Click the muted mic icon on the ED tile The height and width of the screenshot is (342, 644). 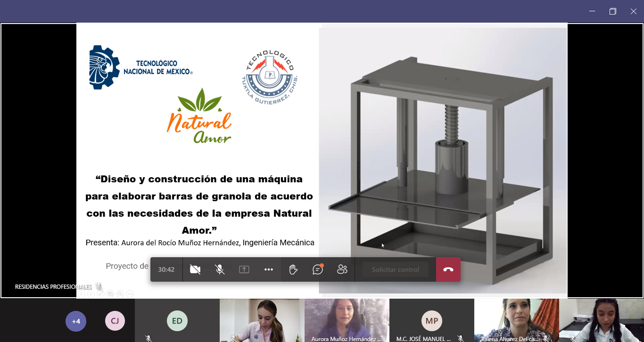(x=149, y=339)
